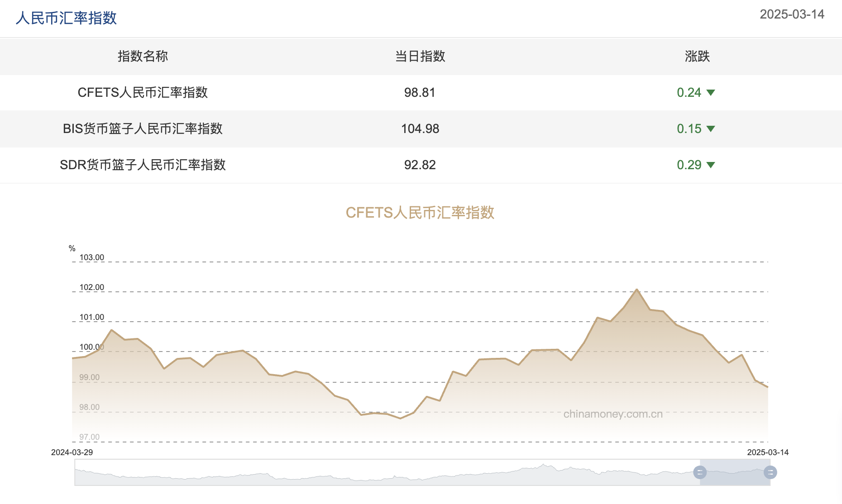This screenshot has height=504, width=842.
Task: Click the BIS index value 104.98
Action: tap(420, 129)
